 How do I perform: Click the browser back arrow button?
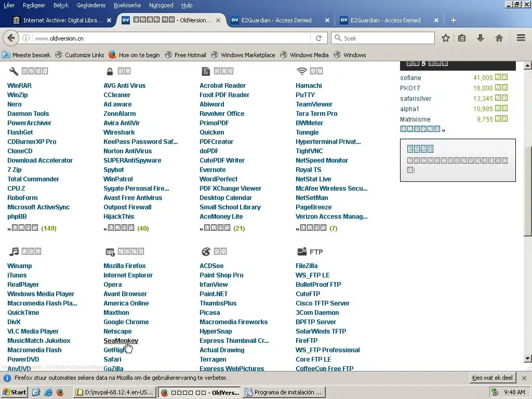pos(11,38)
